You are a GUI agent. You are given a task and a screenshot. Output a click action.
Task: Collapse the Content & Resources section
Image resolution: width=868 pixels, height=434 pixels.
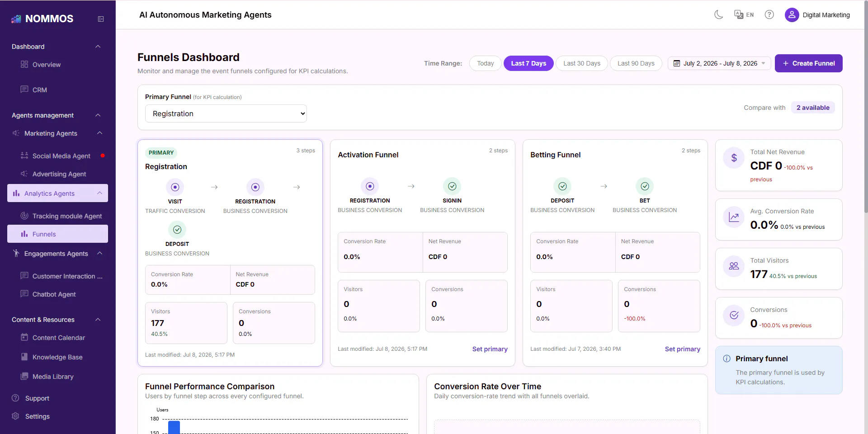click(x=98, y=320)
